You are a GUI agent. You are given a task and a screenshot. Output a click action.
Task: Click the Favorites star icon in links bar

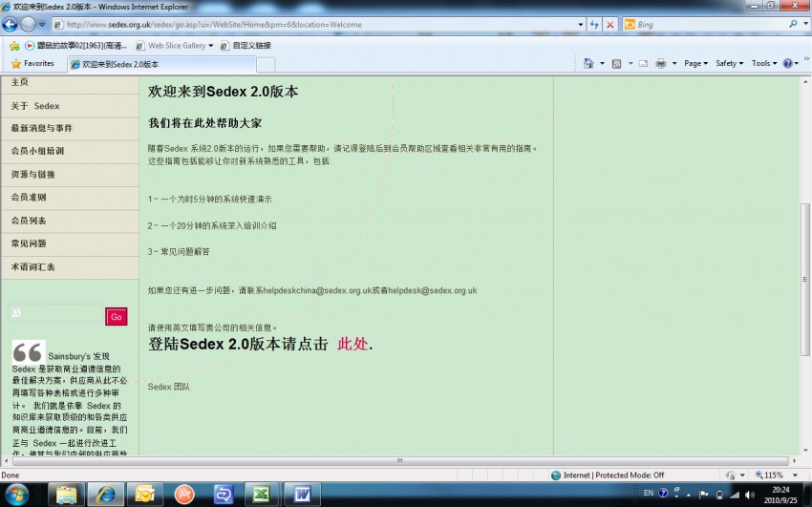point(14,46)
